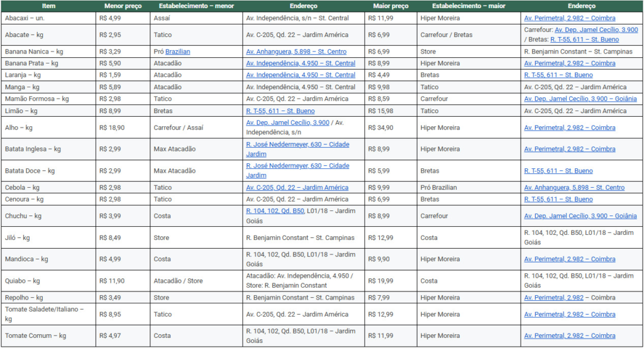Open R. José Neddermeyer link in Batata Doce row

click(x=297, y=171)
